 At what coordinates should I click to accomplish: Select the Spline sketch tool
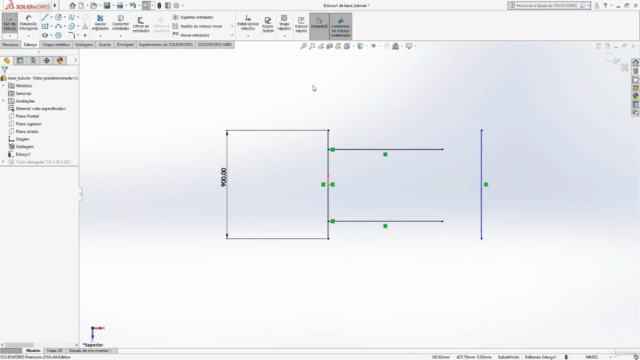[71, 17]
